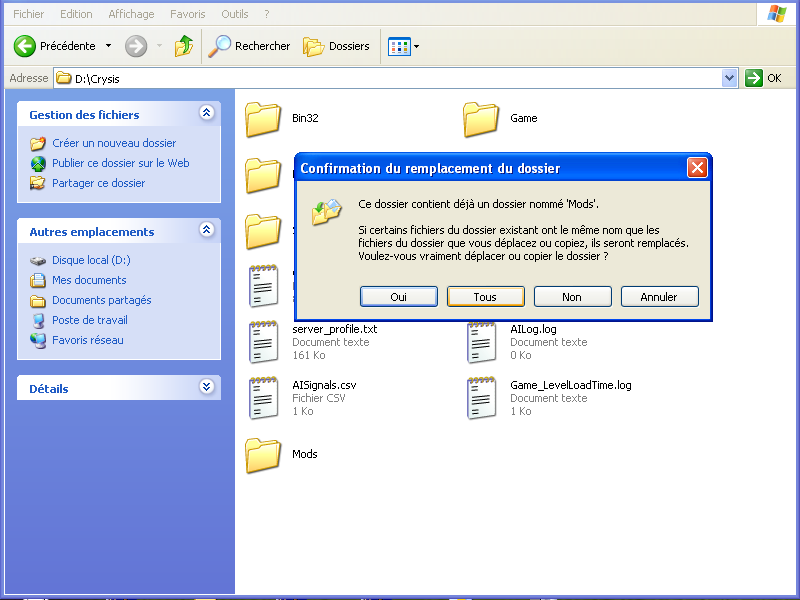Image resolution: width=800 pixels, height=600 pixels.
Task: Click the Game_LevelLoadTime.log file name
Action: [x=570, y=385]
